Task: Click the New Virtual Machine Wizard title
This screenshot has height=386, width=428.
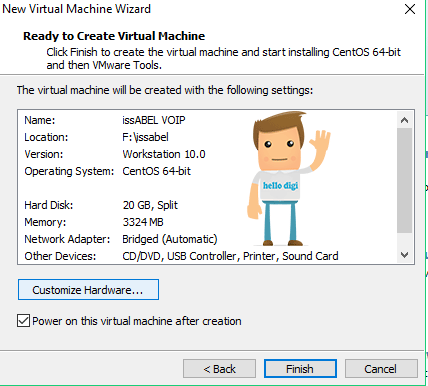Action: tap(77, 9)
